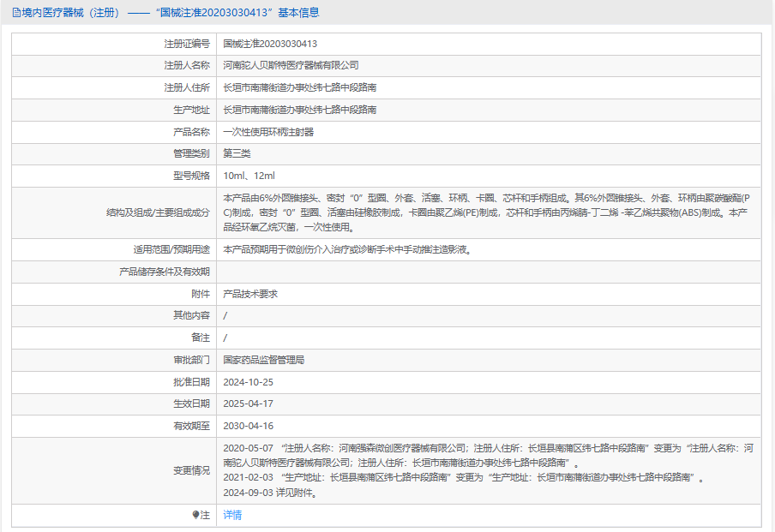This screenshot has height=532, width=775.
Task: Click the 生产地址 row address value
Action: (299, 110)
